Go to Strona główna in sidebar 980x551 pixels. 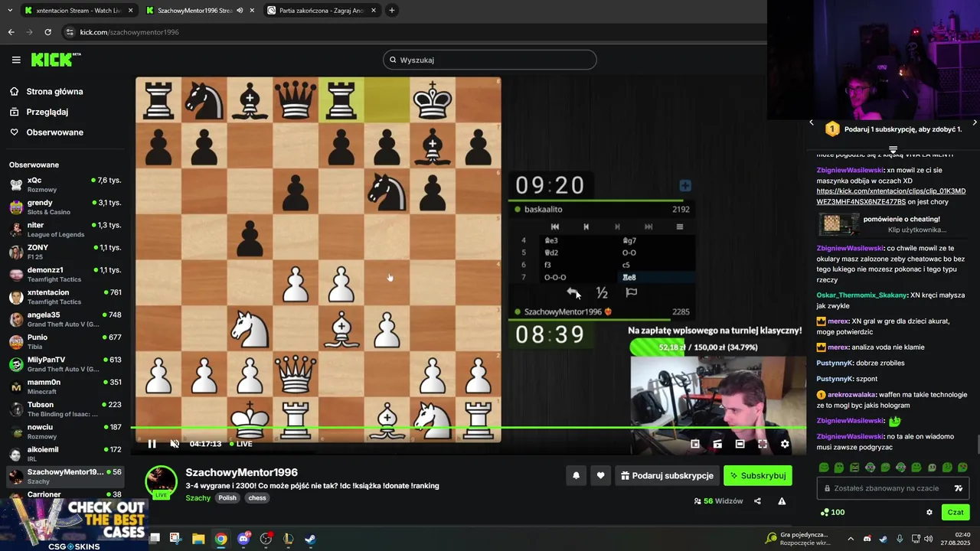pos(54,91)
